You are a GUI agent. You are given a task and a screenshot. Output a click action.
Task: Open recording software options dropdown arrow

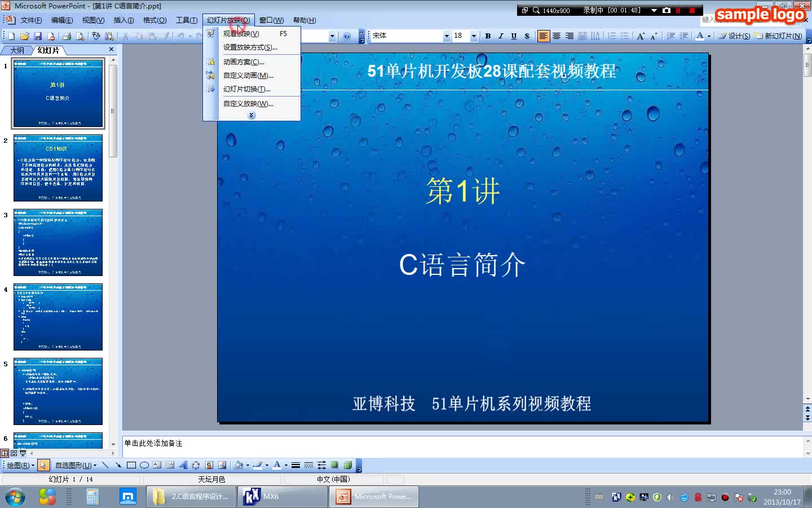(654, 10)
